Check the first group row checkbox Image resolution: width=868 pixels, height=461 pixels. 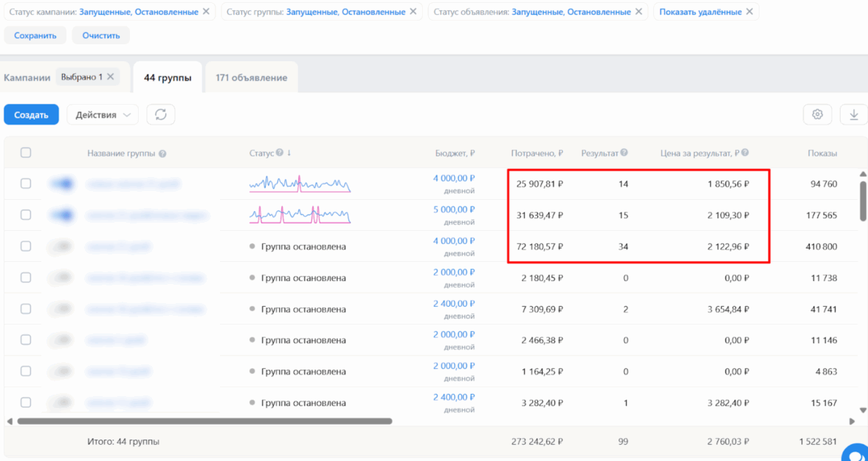click(x=26, y=184)
